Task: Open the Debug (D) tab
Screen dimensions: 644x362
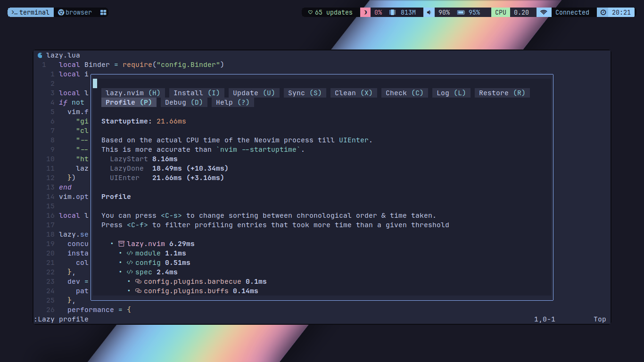Action: 184,102
